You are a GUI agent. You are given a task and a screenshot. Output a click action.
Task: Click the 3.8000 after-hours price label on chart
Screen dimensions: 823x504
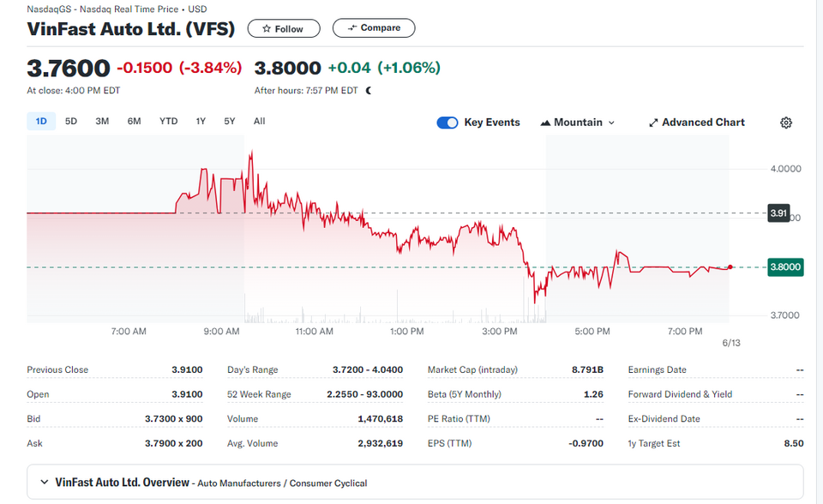785,267
